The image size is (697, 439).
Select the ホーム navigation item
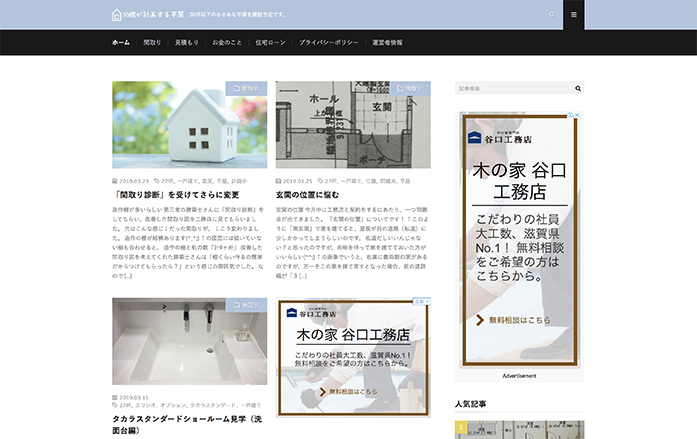pyautogui.click(x=121, y=43)
